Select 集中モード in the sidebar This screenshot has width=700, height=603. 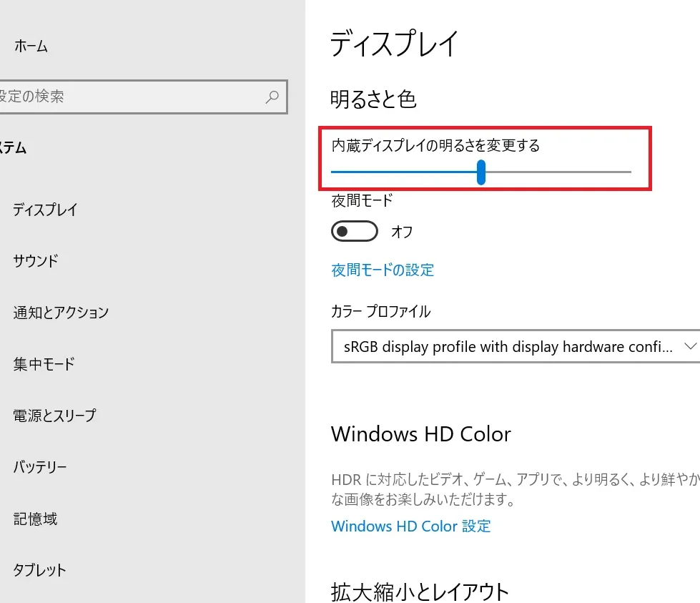click(44, 364)
